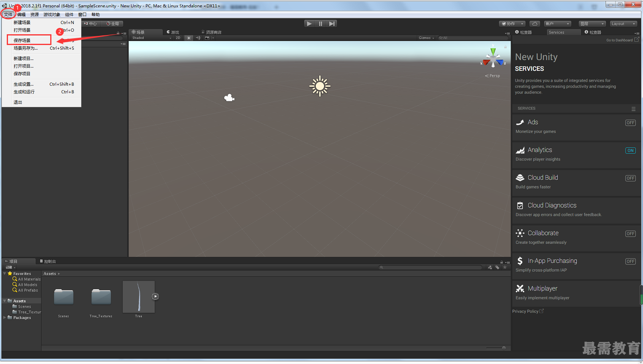Click the In-App Purchasing dollar icon
The width and height of the screenshot is (643, 364).
click(x=520, y=261)
